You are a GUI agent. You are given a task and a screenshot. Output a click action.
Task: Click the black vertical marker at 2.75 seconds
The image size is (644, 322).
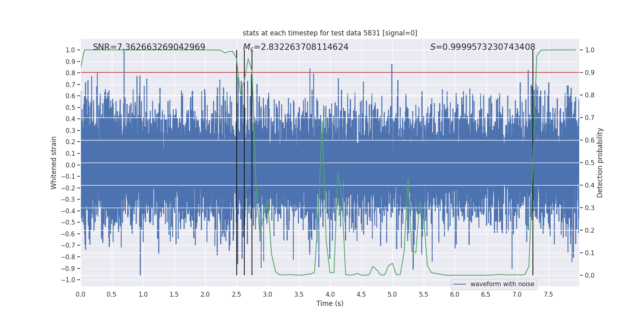tap(252, 163)
